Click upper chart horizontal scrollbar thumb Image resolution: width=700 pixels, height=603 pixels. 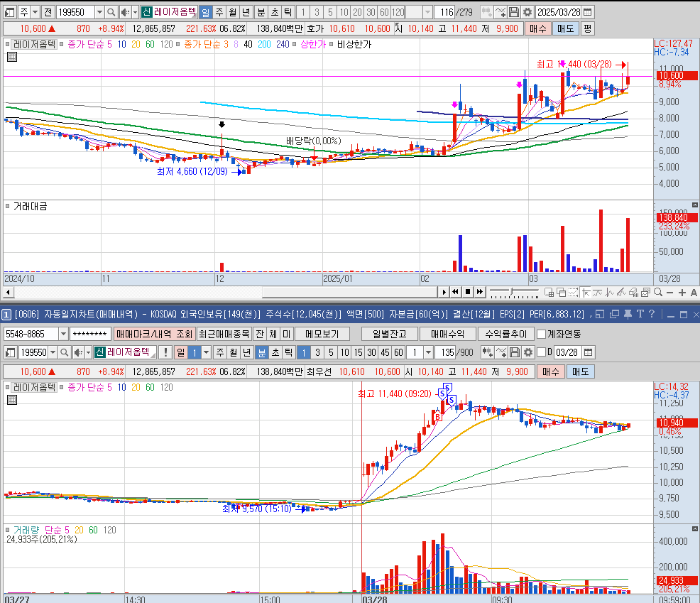coord(349,292)
